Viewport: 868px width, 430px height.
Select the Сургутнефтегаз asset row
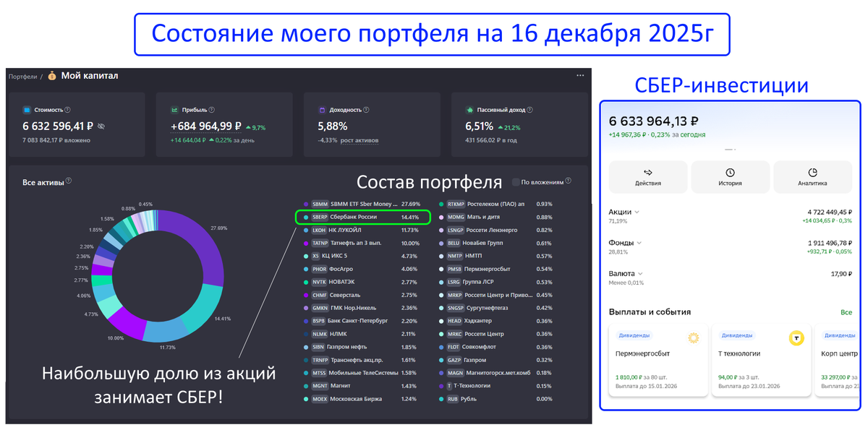point(497,307)
